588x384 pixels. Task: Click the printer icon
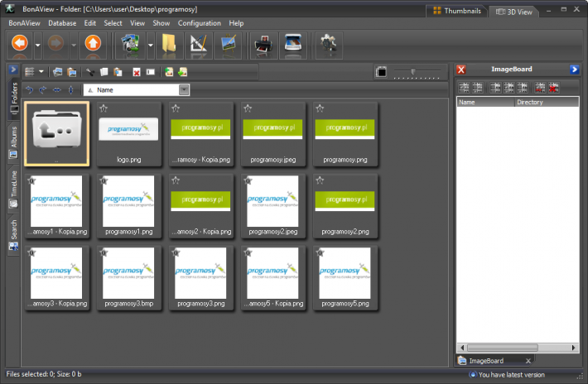click(263, 45)
